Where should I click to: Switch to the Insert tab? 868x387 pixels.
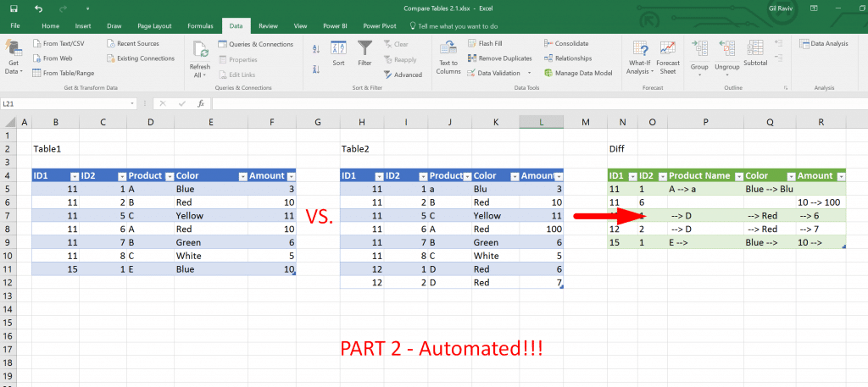(83, 26)
